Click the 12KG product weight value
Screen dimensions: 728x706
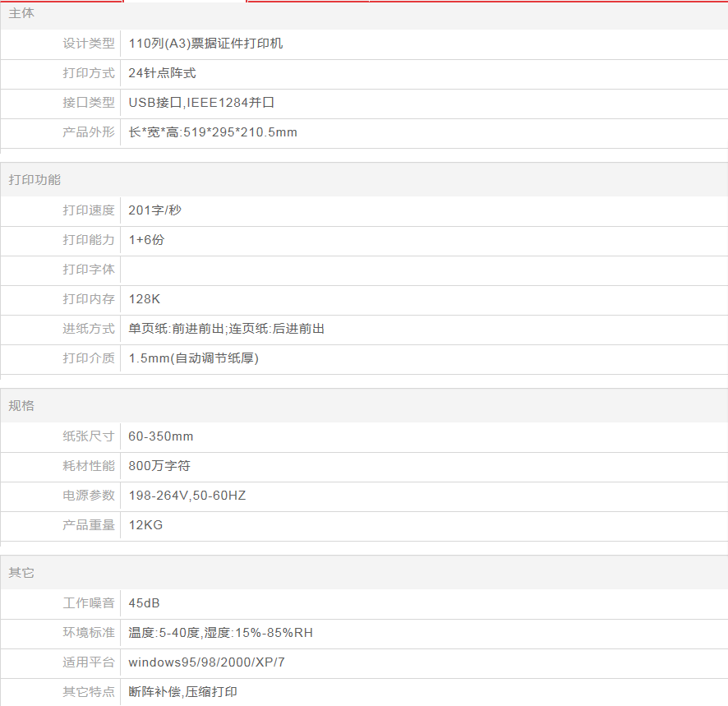click(145, 525)
